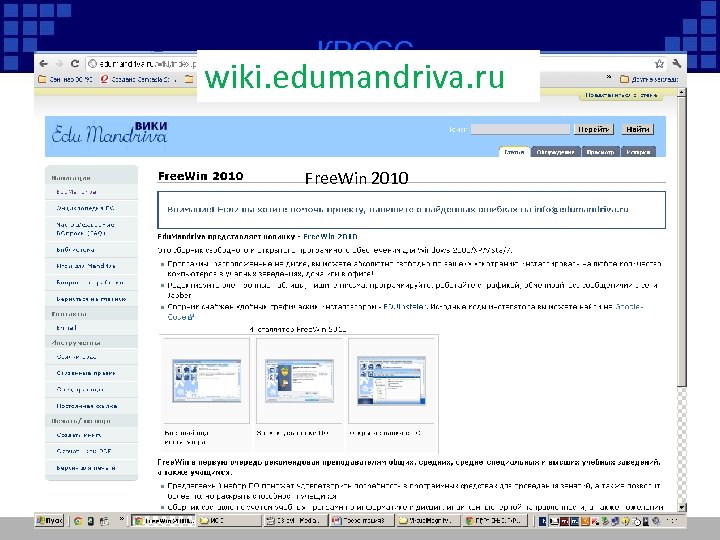
Task: Open the first bookmark folder in the bookmarks bar
Action: pos(65,79)
